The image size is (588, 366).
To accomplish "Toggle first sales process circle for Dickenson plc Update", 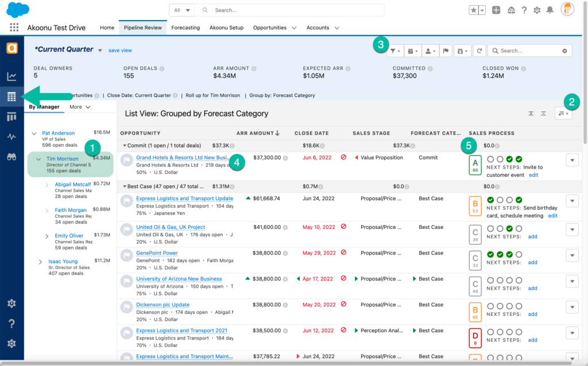I will pos(490,306).
